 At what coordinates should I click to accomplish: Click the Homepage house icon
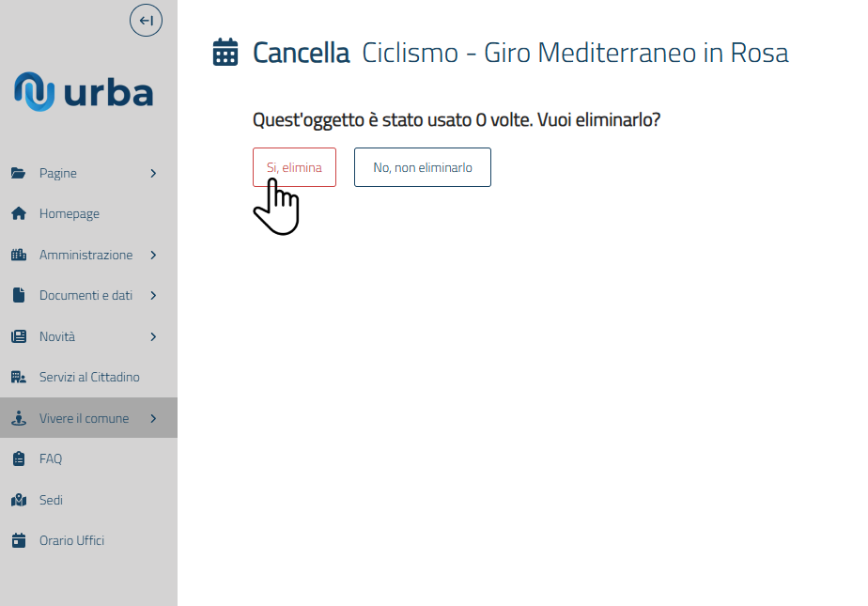pyautogui.click(x=18, y=214)
